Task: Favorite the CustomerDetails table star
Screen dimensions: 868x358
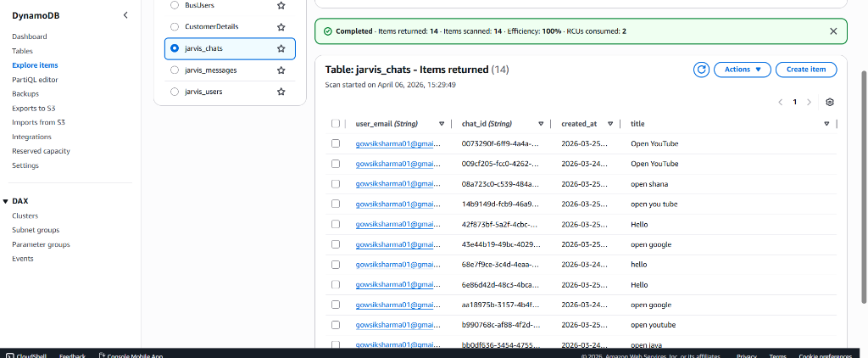Action: (x=281, y=26)
